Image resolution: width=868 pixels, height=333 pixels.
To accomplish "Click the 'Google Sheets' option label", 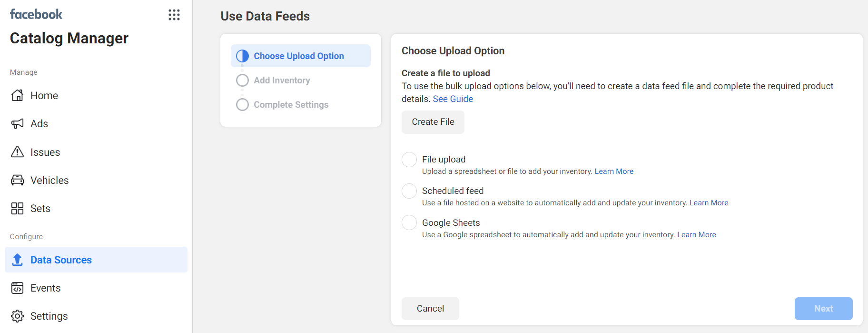I will (x=451, y=223).
